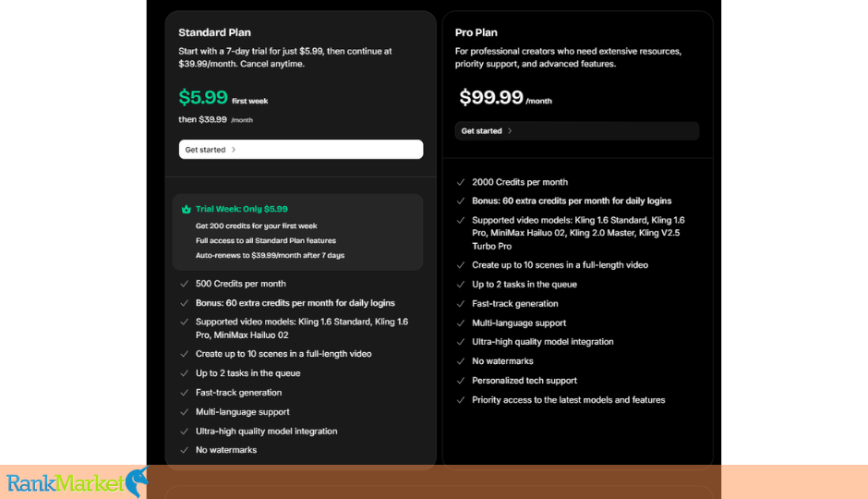Click Trial Week: Only $5.99 label
The height and width of the screenshot is (499, 868).
click(241, 209)
